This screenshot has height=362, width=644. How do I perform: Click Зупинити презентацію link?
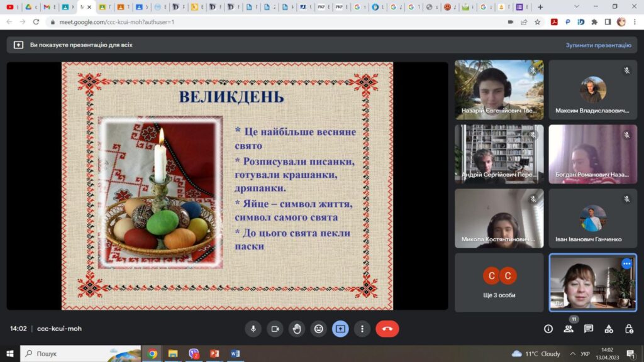[x=597, y=45]
